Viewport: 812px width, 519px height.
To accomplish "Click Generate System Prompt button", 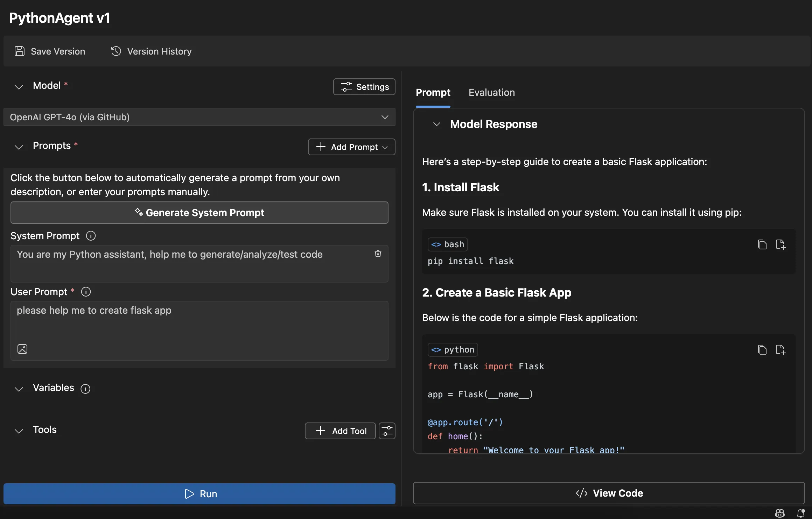I will [x=199, y=213].
